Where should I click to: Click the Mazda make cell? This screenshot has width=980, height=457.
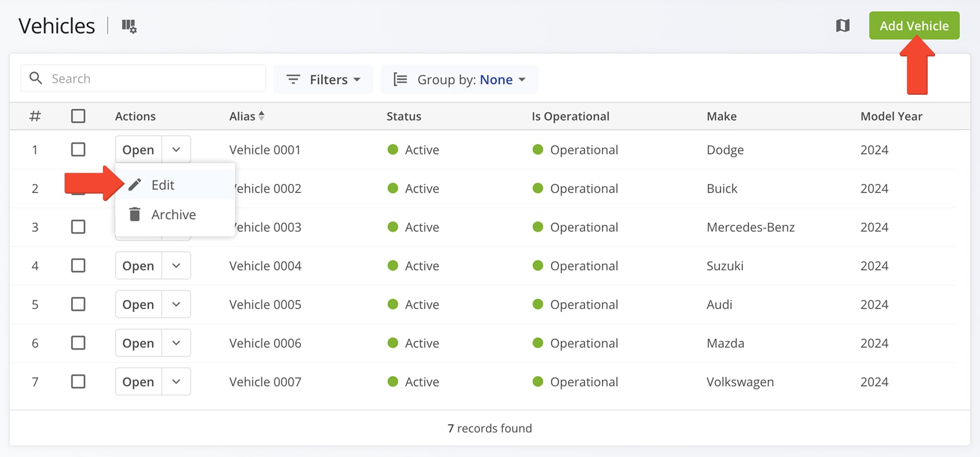pos(725,343)
